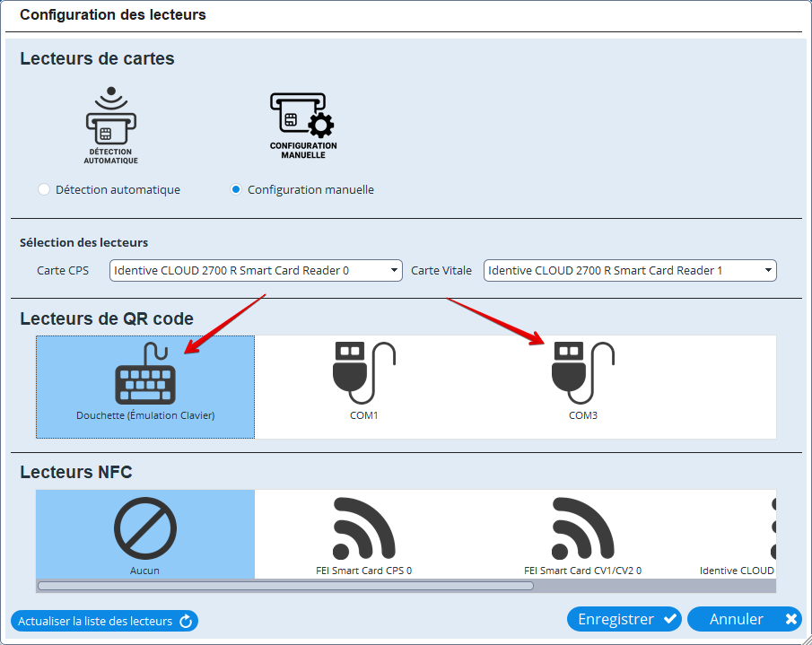The width and height of the screenshot is (812, 645).
Task: Open the Carte Vitale reader dropdown
Action: (x=629, y=270)
